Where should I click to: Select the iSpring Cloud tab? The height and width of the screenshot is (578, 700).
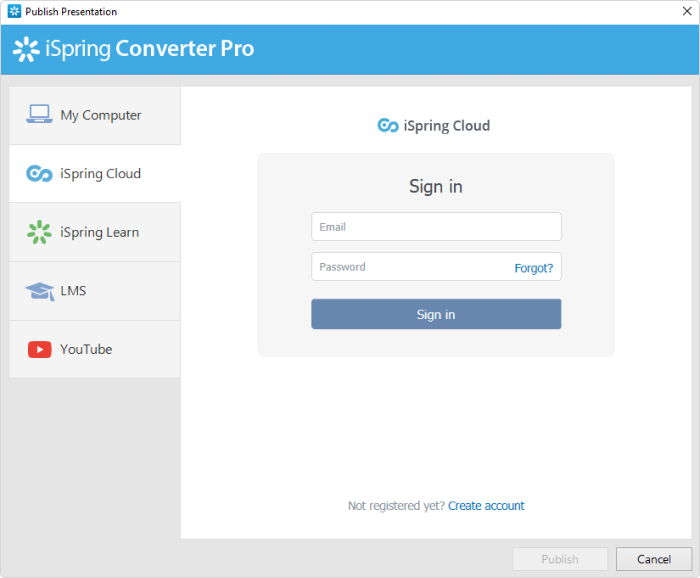[95, 174]
